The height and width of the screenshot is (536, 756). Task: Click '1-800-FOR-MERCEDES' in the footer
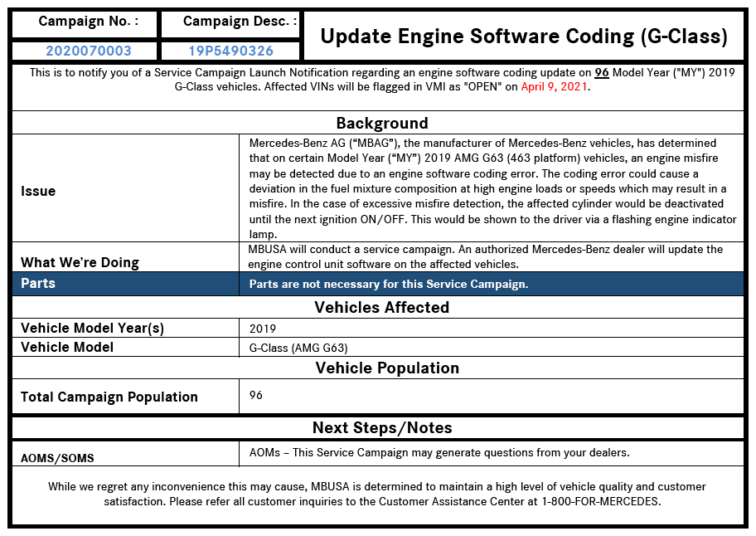(x=600, y=502)
